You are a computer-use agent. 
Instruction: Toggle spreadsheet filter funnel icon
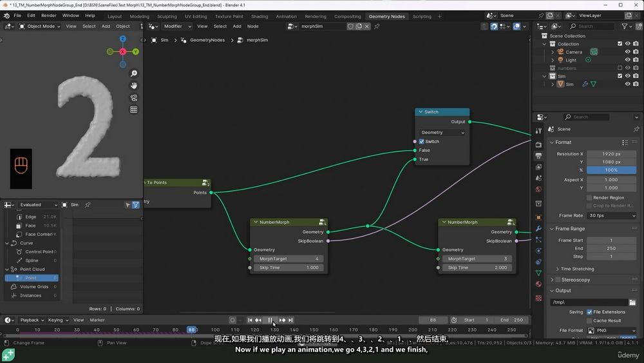(135, 205)
